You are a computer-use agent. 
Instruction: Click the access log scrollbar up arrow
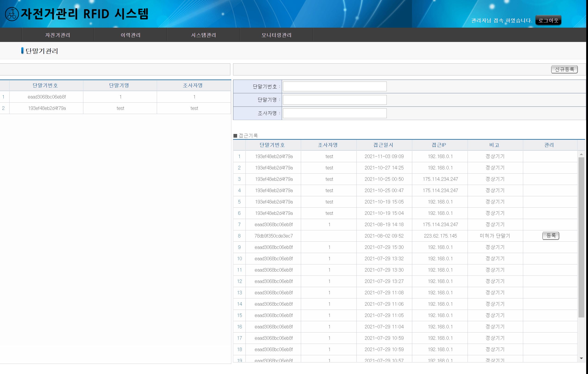(x=581, y=154)
